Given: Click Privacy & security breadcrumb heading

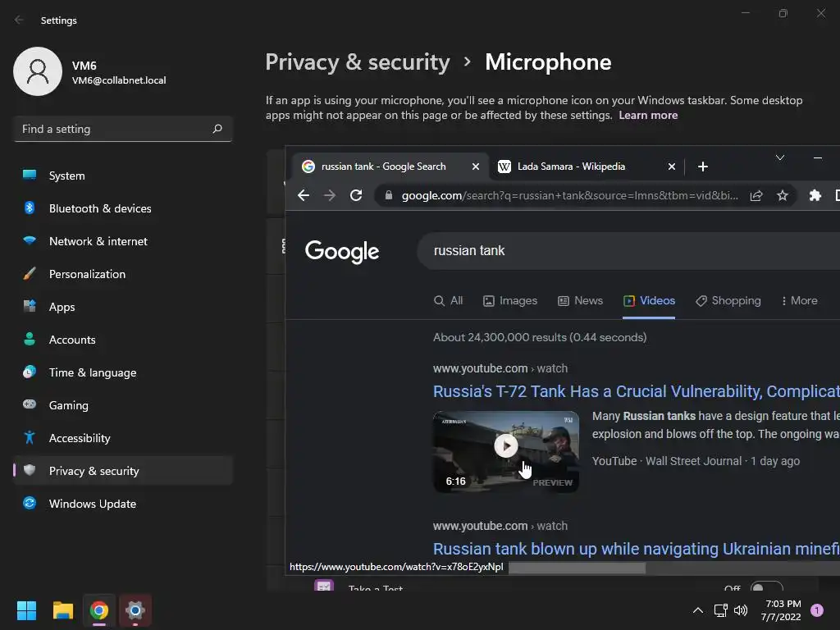Looking at the screenshot, I should pos(358,62).
